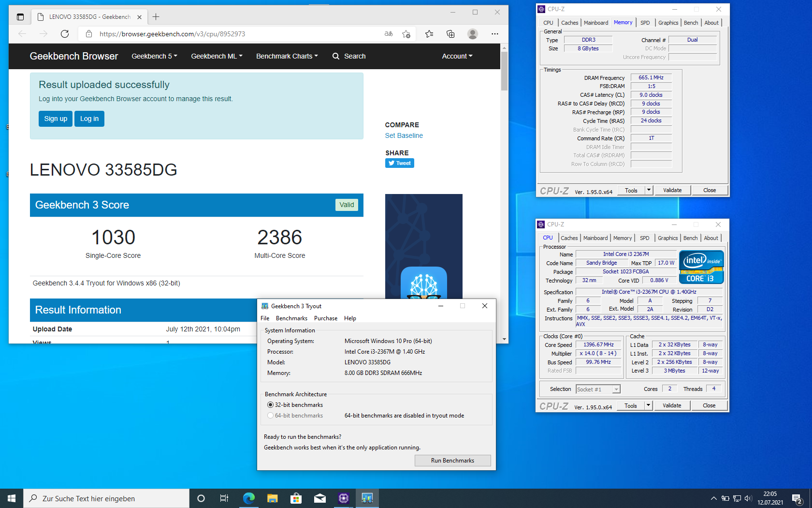Select 64-bit benchmarks radio button
Image resolution: width=812 pixels, height=508 pixels.
coord(270,416)
